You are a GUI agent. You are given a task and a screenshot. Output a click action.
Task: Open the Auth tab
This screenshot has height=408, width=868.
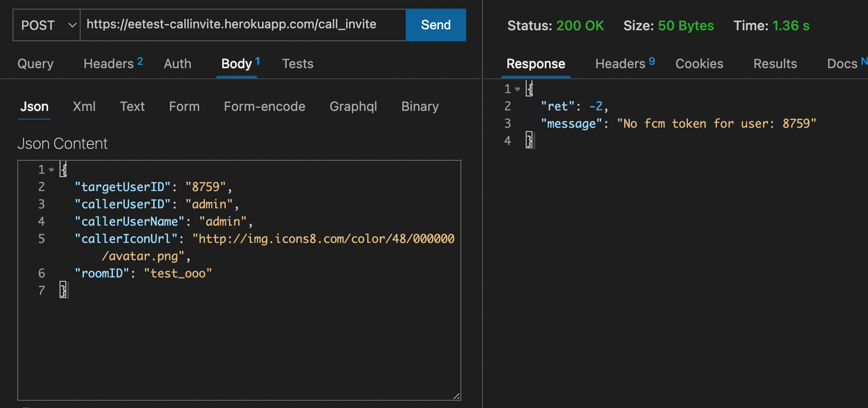178,64
